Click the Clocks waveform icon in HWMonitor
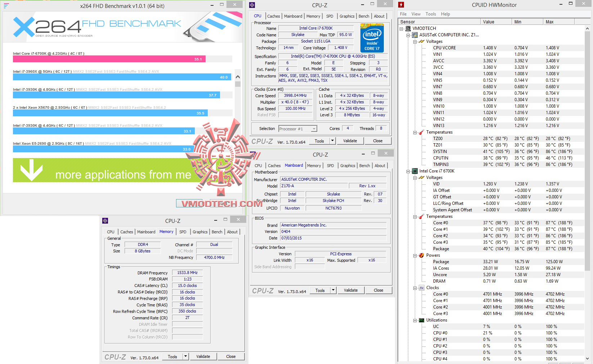 click(422, 288)
